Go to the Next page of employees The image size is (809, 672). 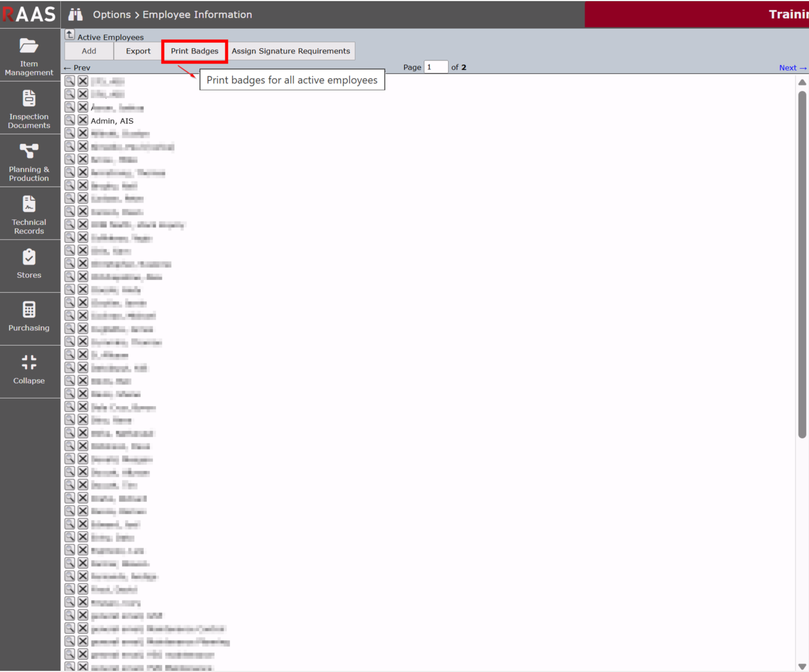(x=793, y=67)
